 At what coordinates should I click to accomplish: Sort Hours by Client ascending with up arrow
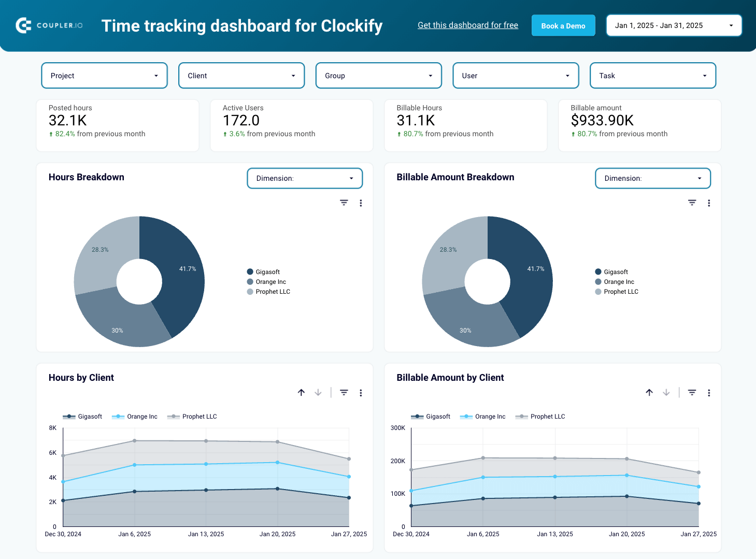(x=301, y=392)
